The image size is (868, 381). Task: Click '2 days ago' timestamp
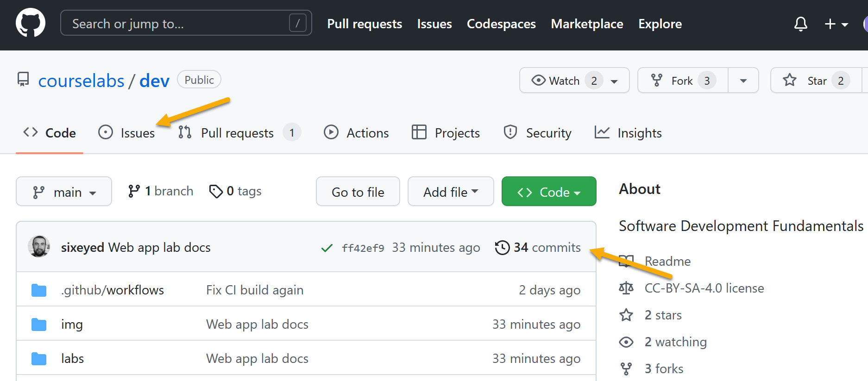pyautogui.click(x=549, y=290)
